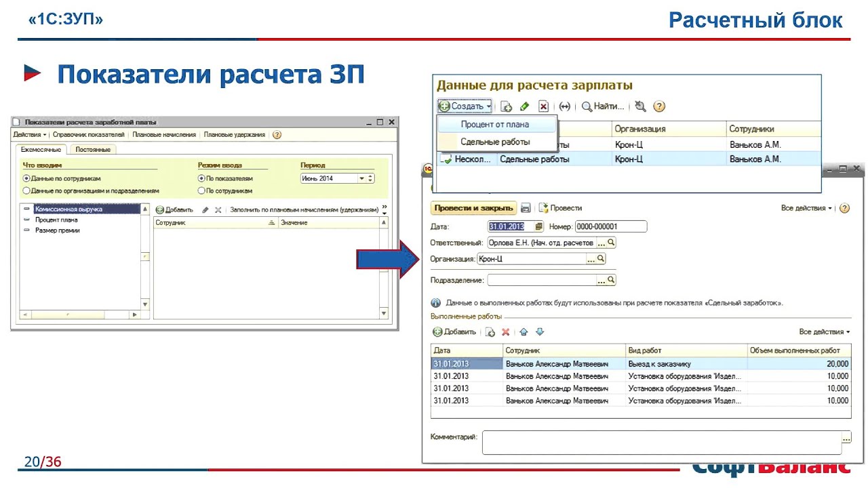Click Заполнить по плановым начислениям (удержаниям)
This screenshot has width=868, height=488.
[304, 210]
